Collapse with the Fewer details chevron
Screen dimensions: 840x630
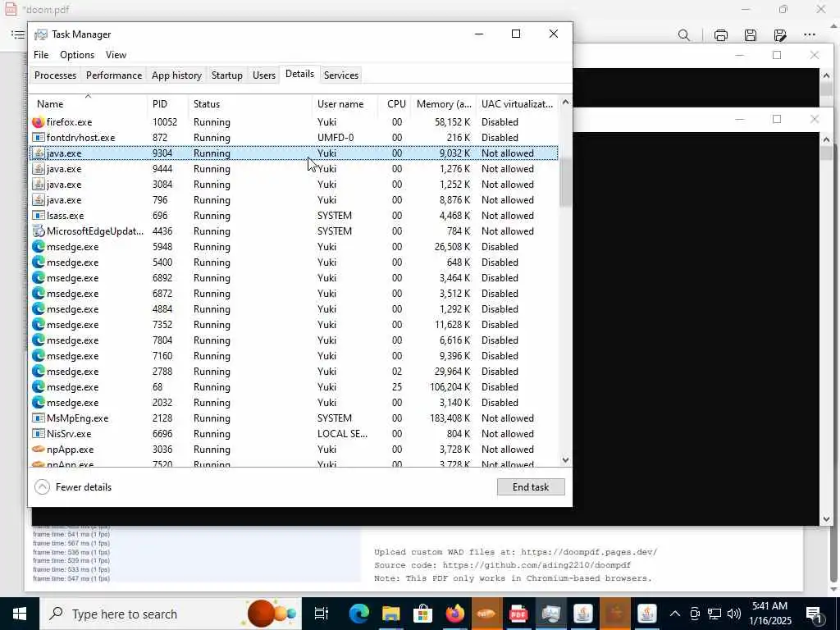[x=43, y=487]
